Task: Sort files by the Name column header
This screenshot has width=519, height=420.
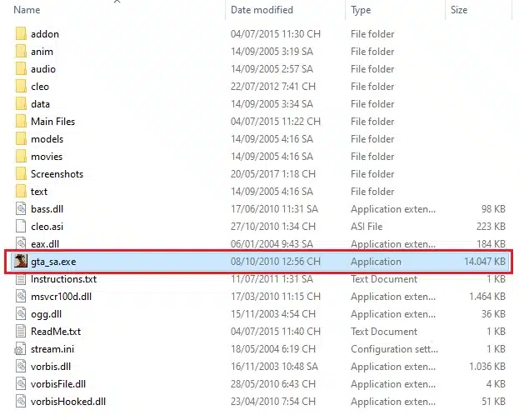Action: pyautogui.click(x=27, y=10)
